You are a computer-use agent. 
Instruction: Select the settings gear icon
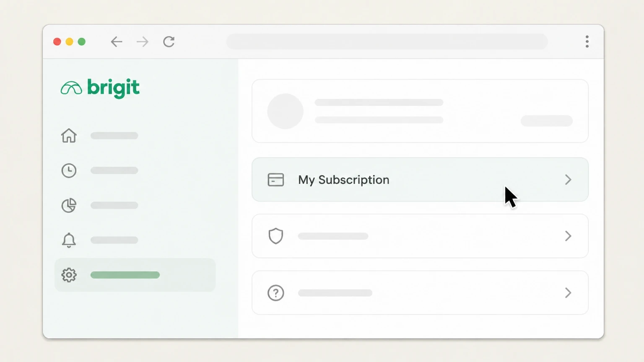pyautogui.click(x=69, y=275)
